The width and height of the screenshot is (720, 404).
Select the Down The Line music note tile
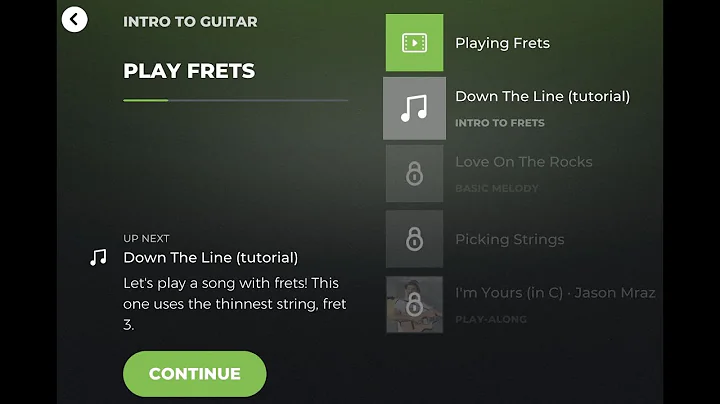(x=414, y=108)
